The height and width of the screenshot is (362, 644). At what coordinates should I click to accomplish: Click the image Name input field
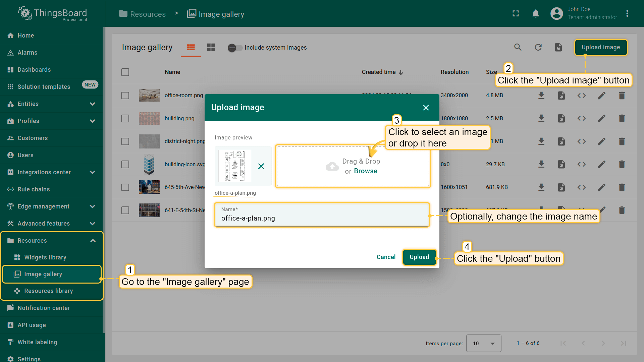(321, 218)
